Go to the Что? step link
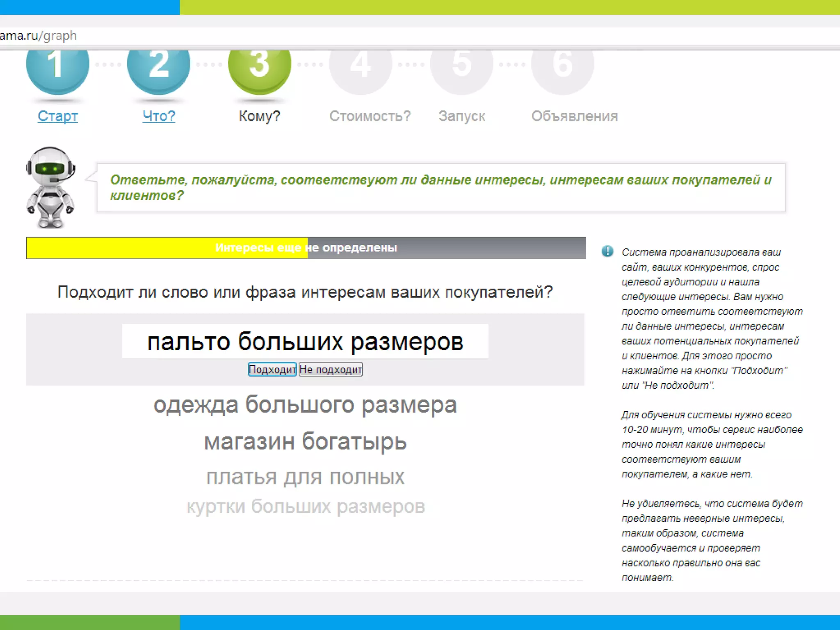Viewport: 840px width, 630px height. pos(159,116)
